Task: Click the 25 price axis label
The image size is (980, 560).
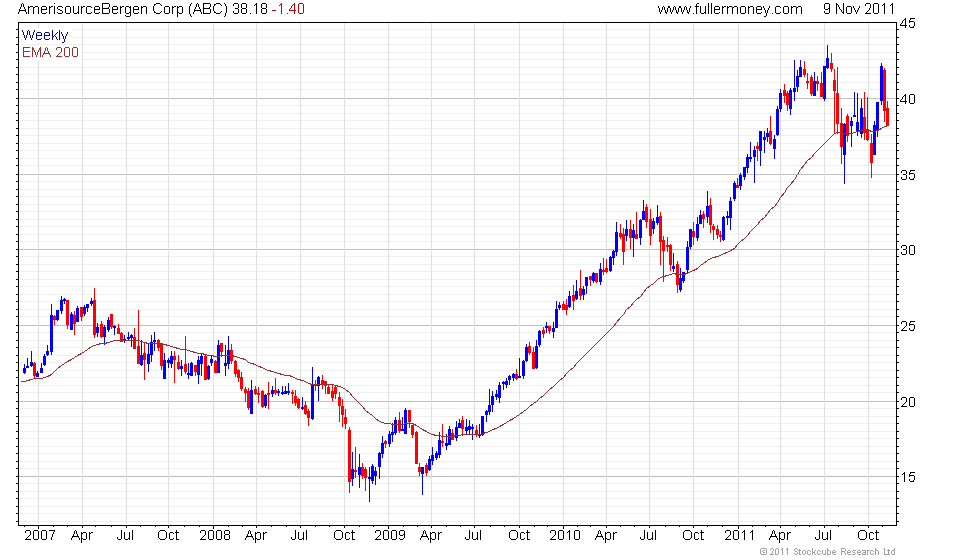Action: coord(908,326)
